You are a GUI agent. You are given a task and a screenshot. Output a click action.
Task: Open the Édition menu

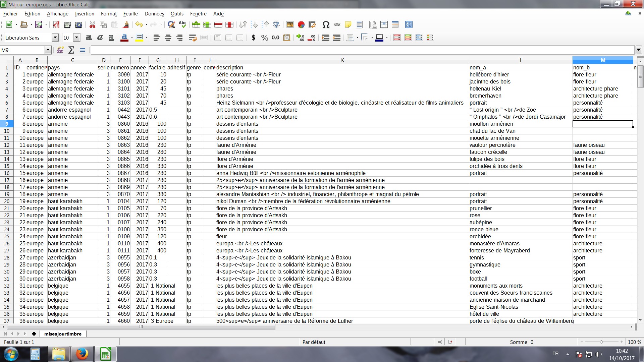coord(32,14)
